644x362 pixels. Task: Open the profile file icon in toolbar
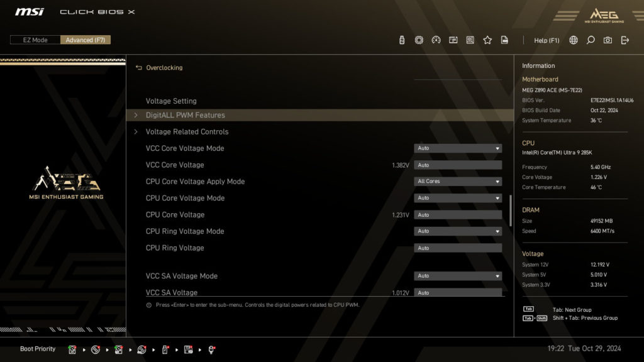[x=504, y=40]
